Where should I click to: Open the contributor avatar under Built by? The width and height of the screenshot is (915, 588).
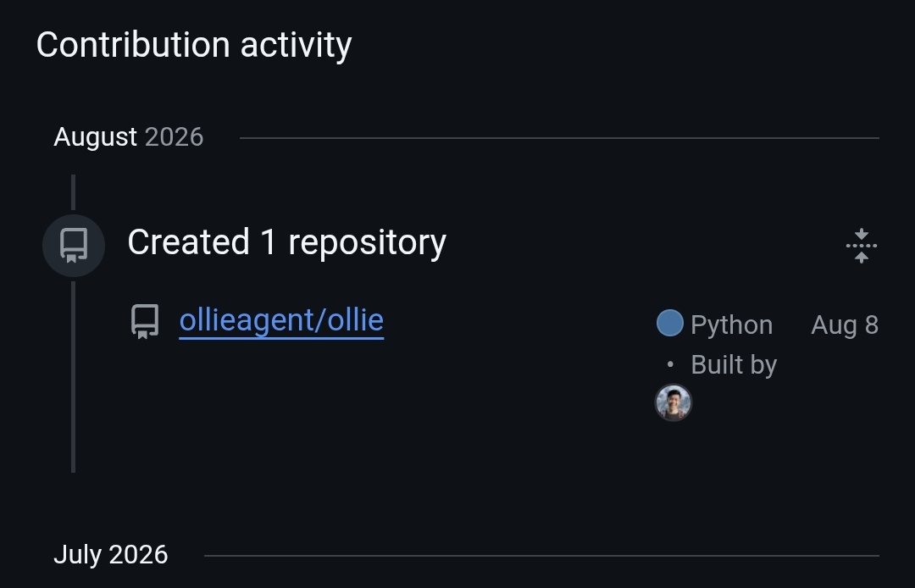[x=674, y=402]
